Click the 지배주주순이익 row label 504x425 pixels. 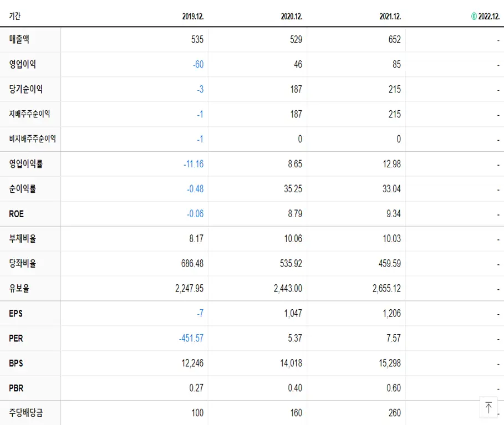29,114
